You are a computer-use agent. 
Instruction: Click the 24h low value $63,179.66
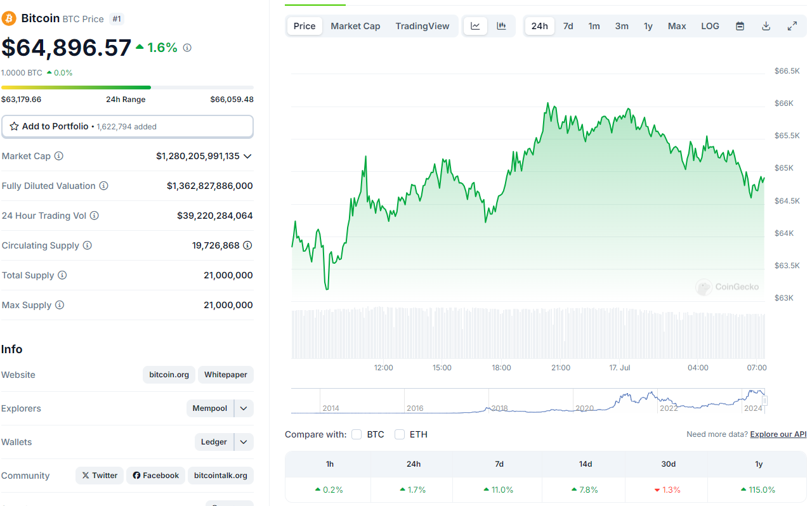(21, 100)
